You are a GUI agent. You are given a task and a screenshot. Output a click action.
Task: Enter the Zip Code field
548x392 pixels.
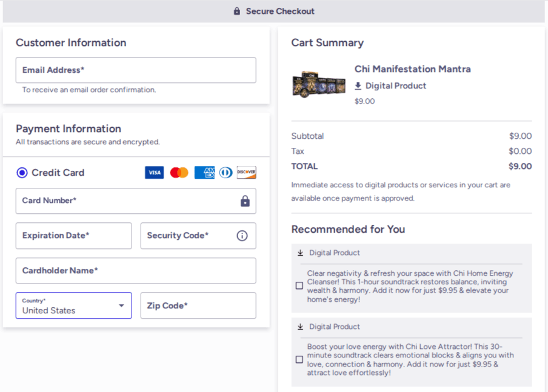[198, 306]
